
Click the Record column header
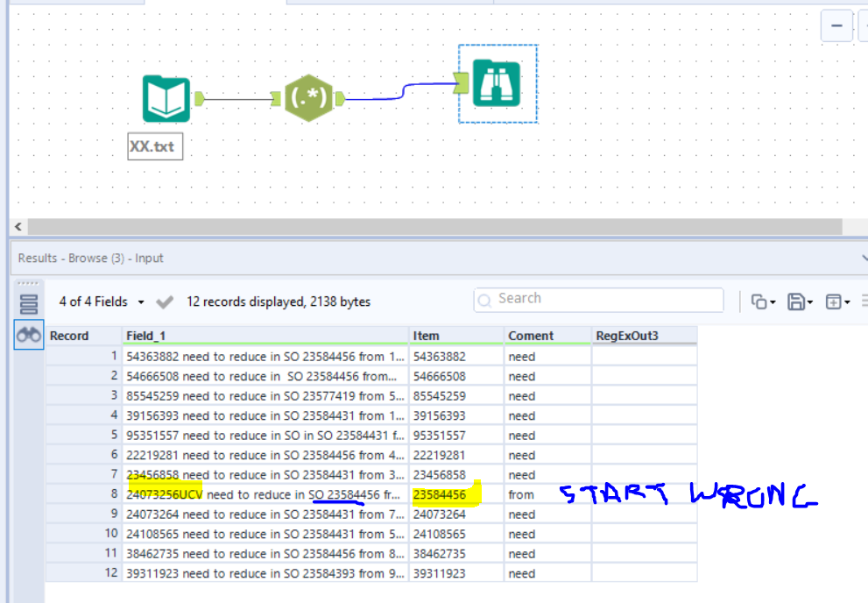coord(83,336)
